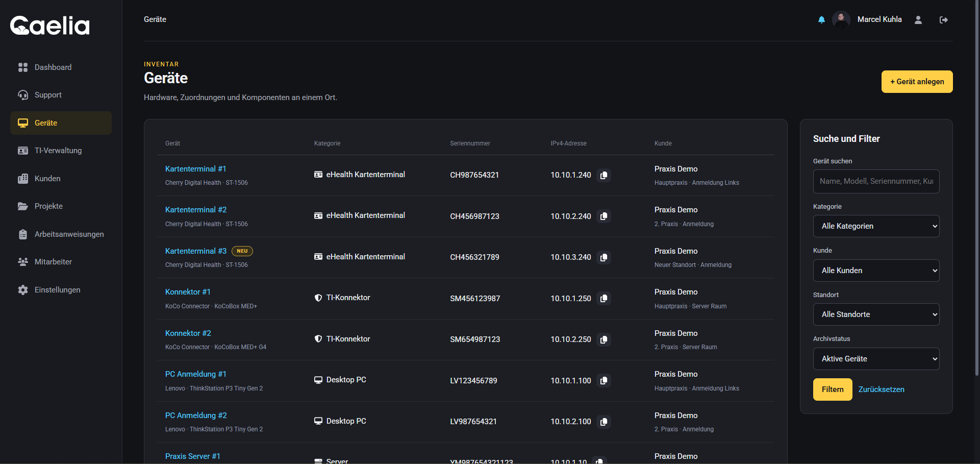Open the user profile icon
Screen dimensions: 980x464
(x=918, y=20)
